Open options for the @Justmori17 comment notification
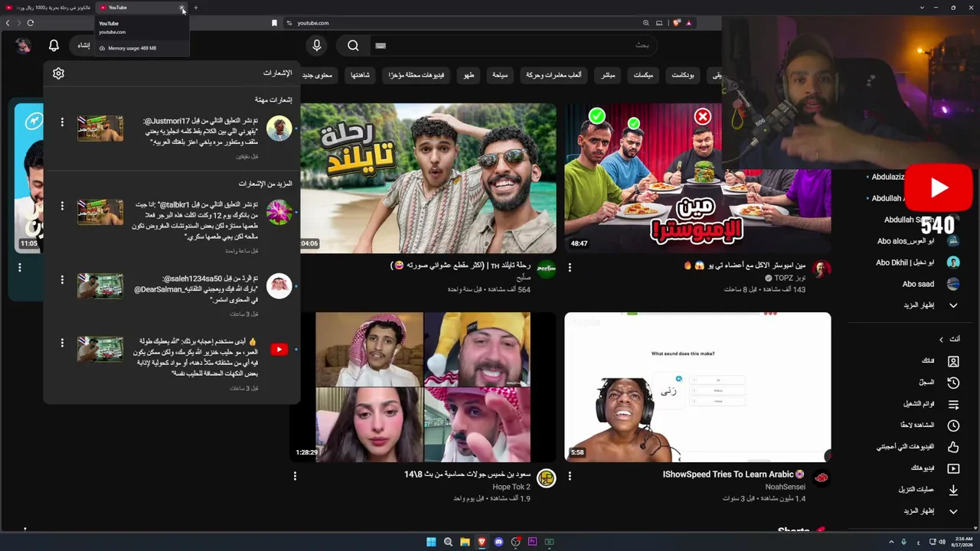This screenshot has width=980, height=551. click(x=63, y=122)
